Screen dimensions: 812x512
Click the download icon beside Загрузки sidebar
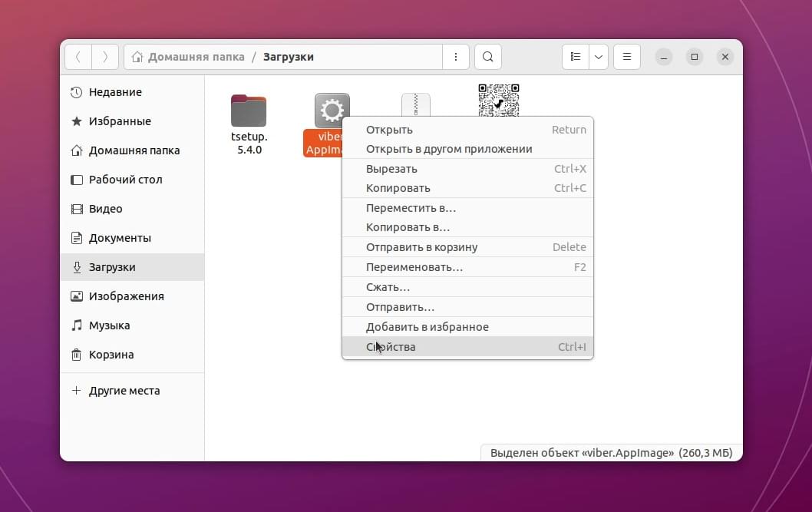pyautogui.click(x=77, y=267)
